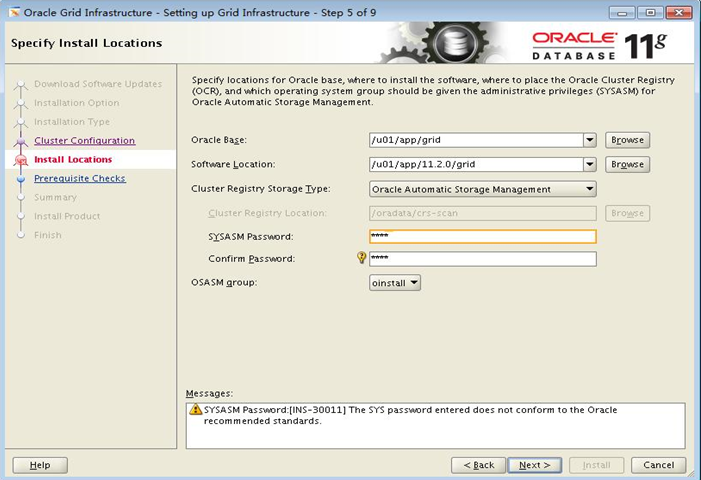Click the Oracle installer icon in title bar
The height and width of the screenshot is (480, 701).
(x=14, y=12)
